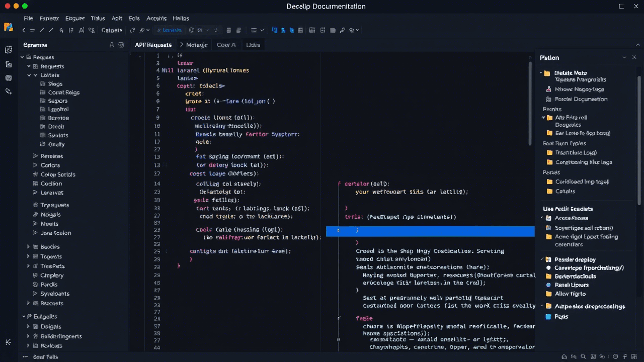Open Porcial Documenstion in right panel
This screenshot has height=362, width=644.
[x=581, y=99]
